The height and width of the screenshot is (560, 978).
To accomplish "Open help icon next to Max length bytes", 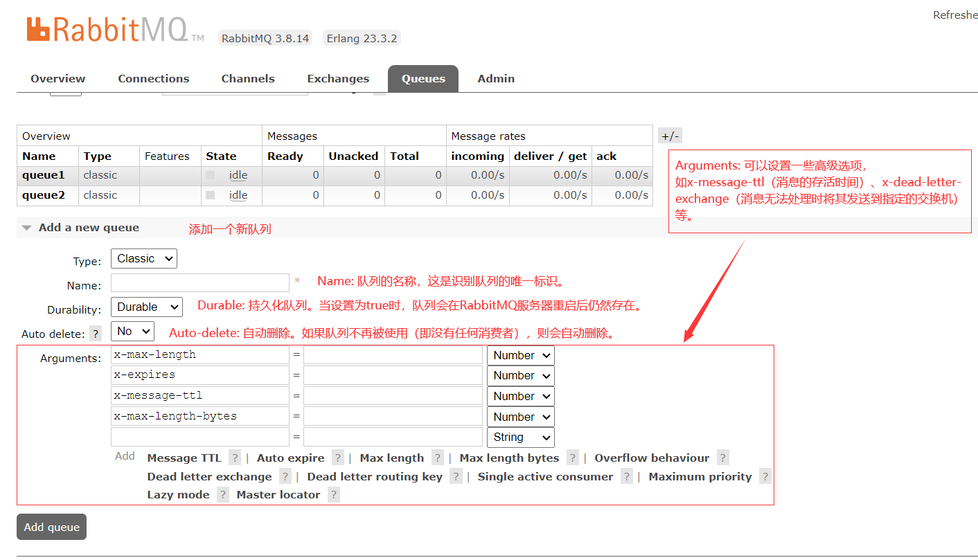I will tap(572, 458).
